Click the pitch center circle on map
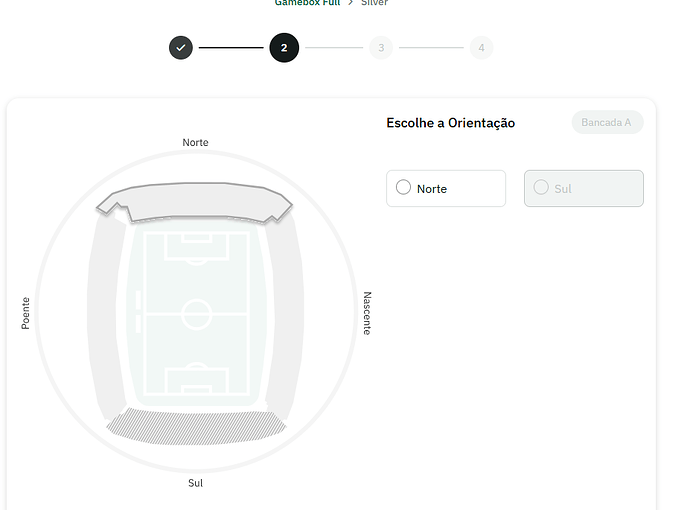 tap(197, 314)
